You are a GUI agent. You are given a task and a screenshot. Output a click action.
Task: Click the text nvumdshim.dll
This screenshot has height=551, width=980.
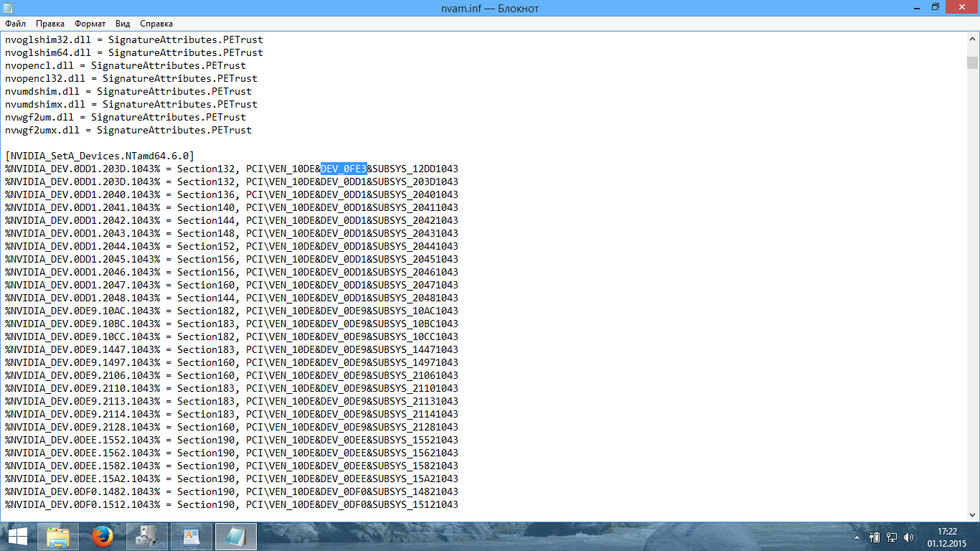point(42,91)
